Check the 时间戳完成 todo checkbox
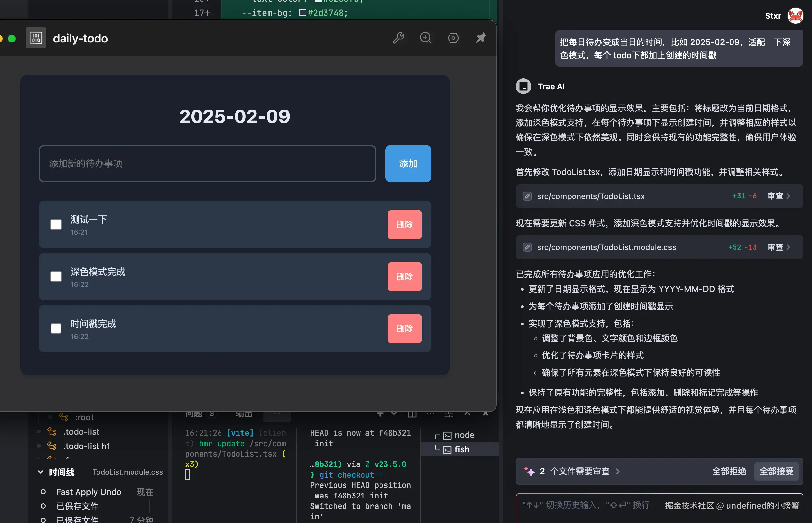812x523 pixels. click(56, 329)
